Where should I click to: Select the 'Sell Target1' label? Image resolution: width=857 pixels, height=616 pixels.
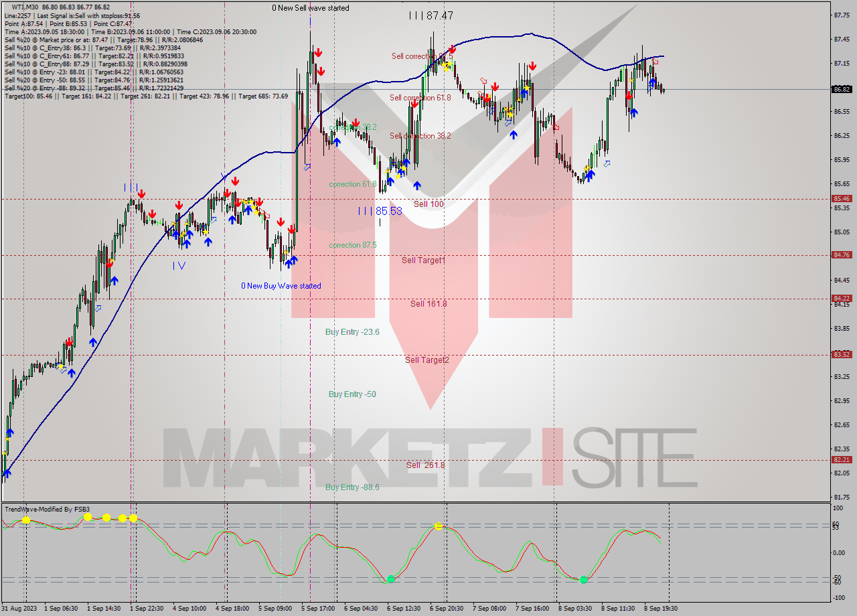422,260
